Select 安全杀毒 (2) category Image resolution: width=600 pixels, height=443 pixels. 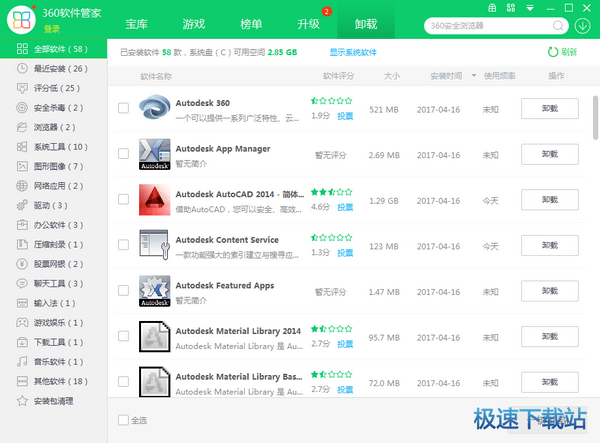(54, 107)
